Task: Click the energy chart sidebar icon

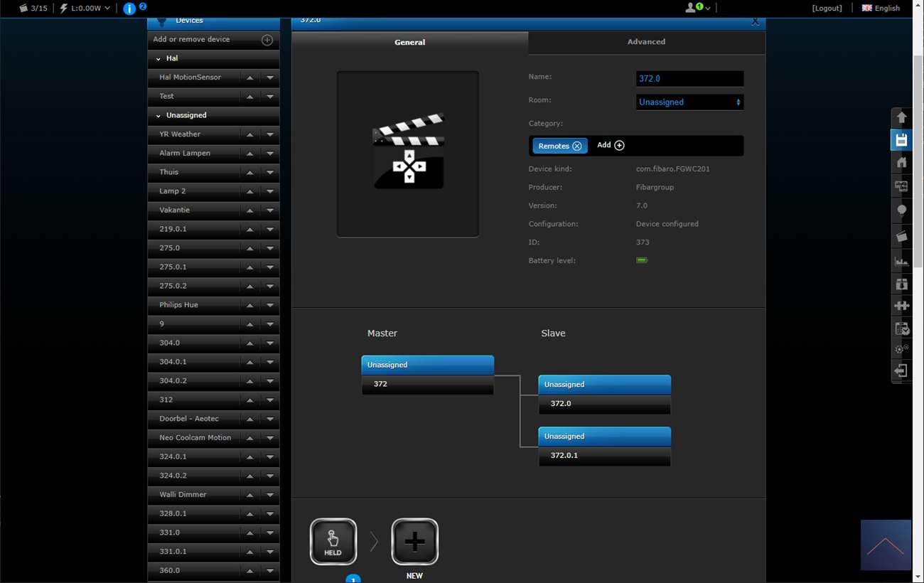Action: (x=901, y=261)
